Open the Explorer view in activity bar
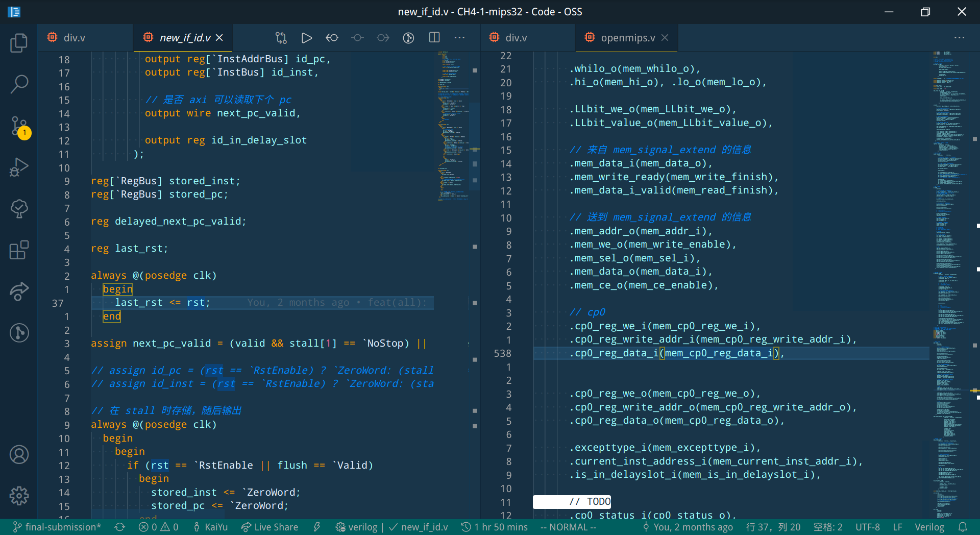 [19, 43]
